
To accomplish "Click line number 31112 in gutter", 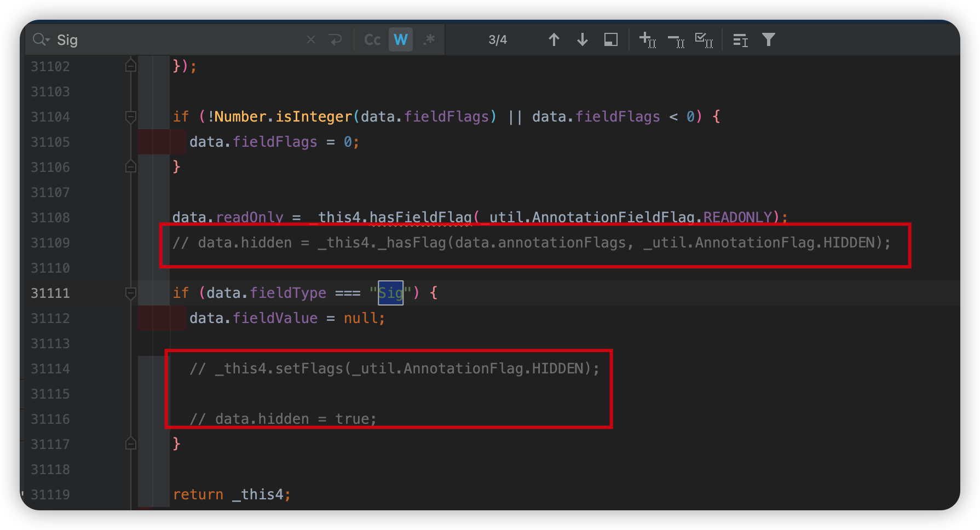I will tap(50, 318).
